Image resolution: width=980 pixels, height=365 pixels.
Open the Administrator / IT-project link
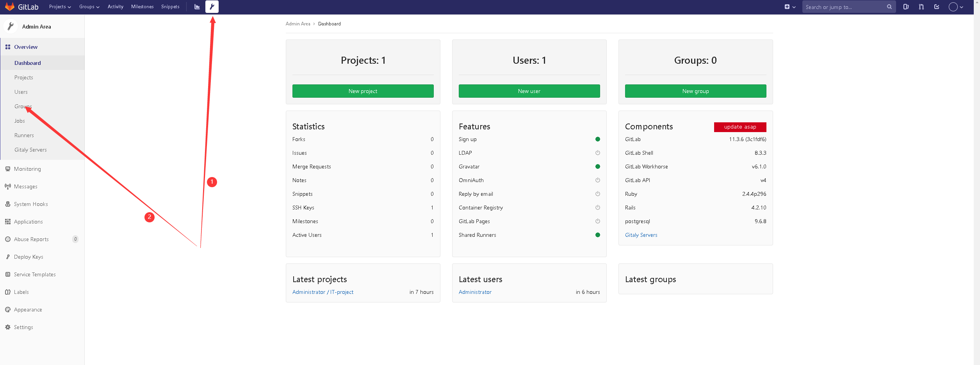coord(323,292)
